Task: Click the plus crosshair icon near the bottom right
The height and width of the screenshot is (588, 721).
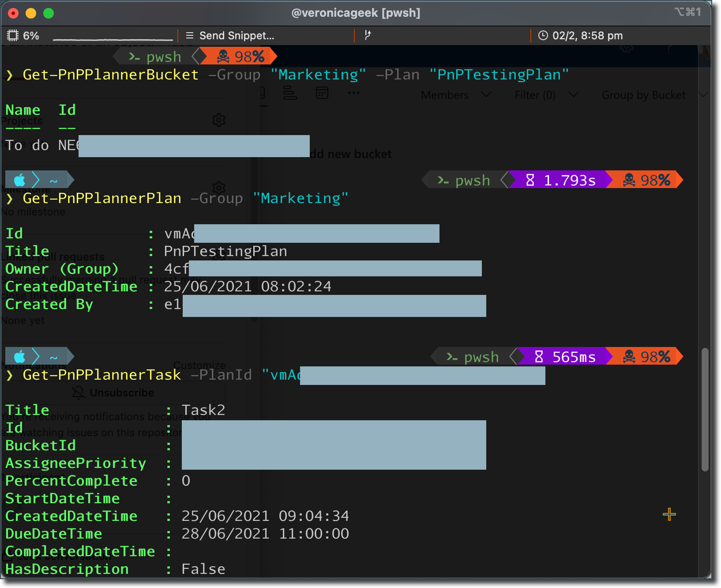Action: [669, 514]
